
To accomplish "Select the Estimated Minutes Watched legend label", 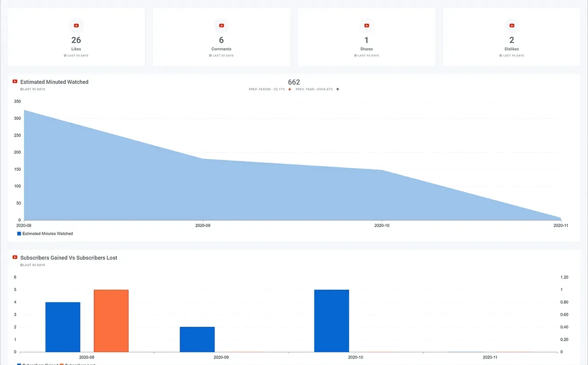I will coord(48,234).
